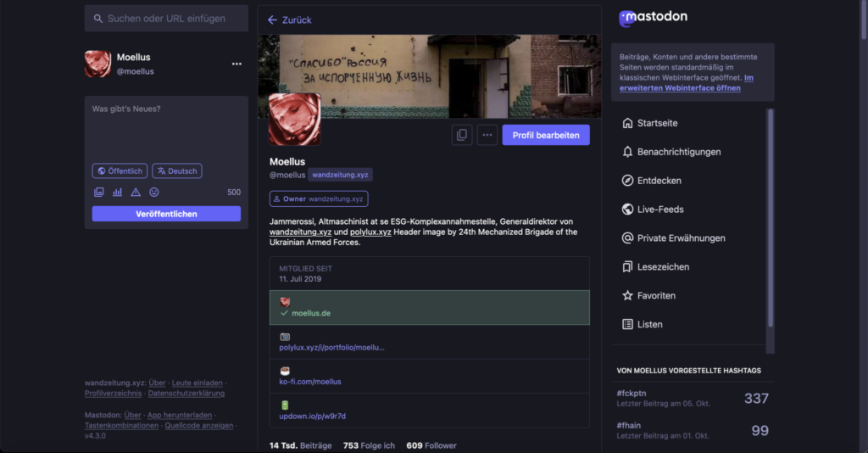Add an image attachment to the post
Image resolution: width=868 pixels, height=453 pixels.
[98, 193]
